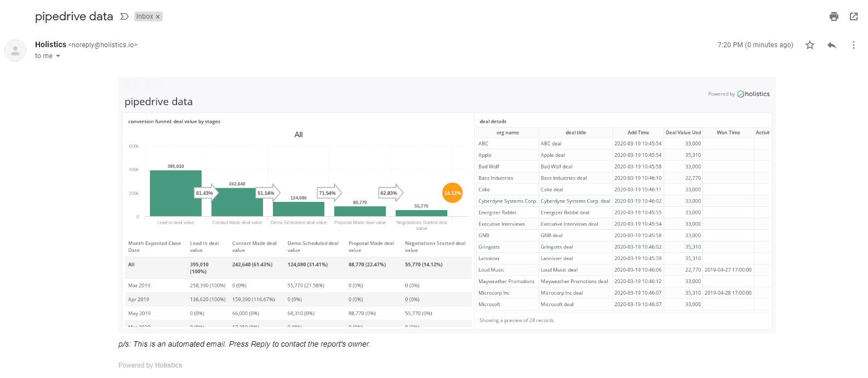This screenshot has height=378, width=868.
Task: Select the Cyberdyne Systems Corp. row
Action: pyautogui.click(x=507, y=201)
